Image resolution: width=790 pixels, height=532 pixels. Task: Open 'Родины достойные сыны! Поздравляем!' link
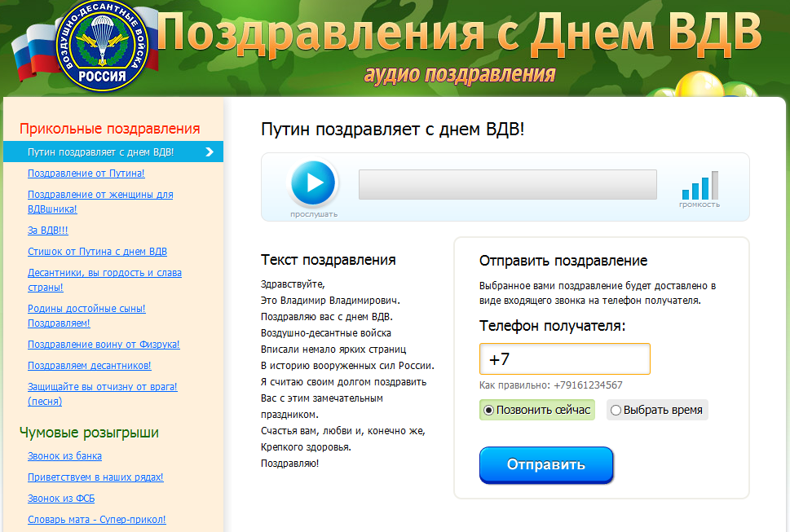(x=86, y=315)
